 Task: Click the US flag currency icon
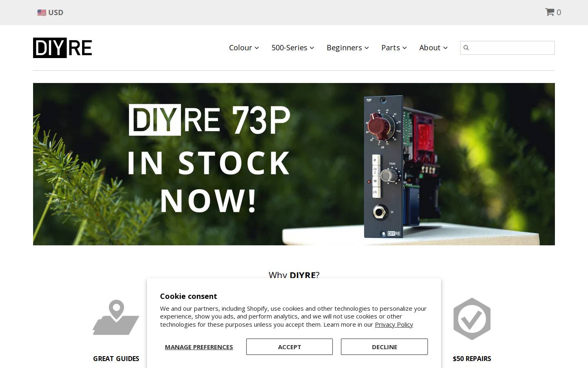point(42,13)
